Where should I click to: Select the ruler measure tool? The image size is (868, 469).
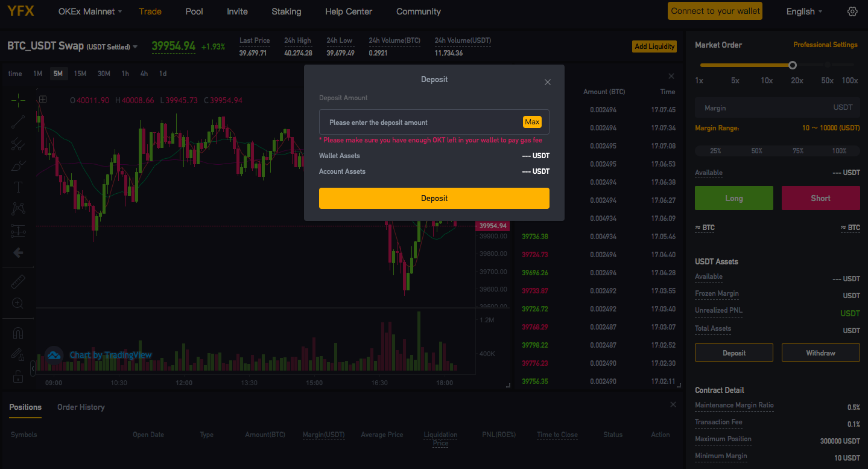pyautogui.click(x=18, y=281)
